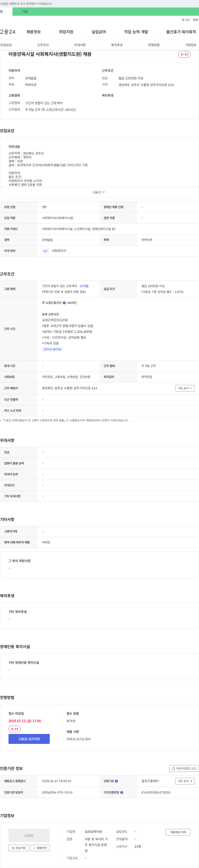The height and width of the screenshot is (868, 199).
Task: Click the 제출 서류 value 이력서,자기소개서
Action: pyautogui.click(x=78, y=739)
